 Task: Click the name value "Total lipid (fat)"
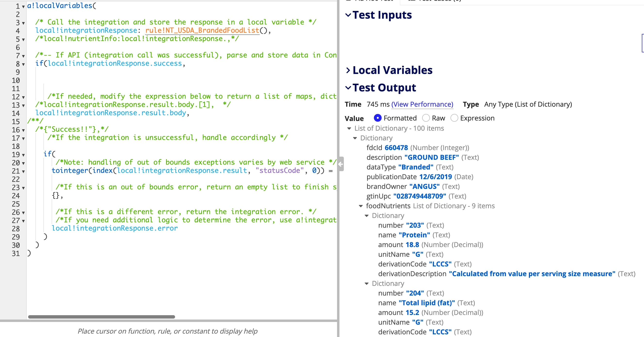click(x=427, y=303)
